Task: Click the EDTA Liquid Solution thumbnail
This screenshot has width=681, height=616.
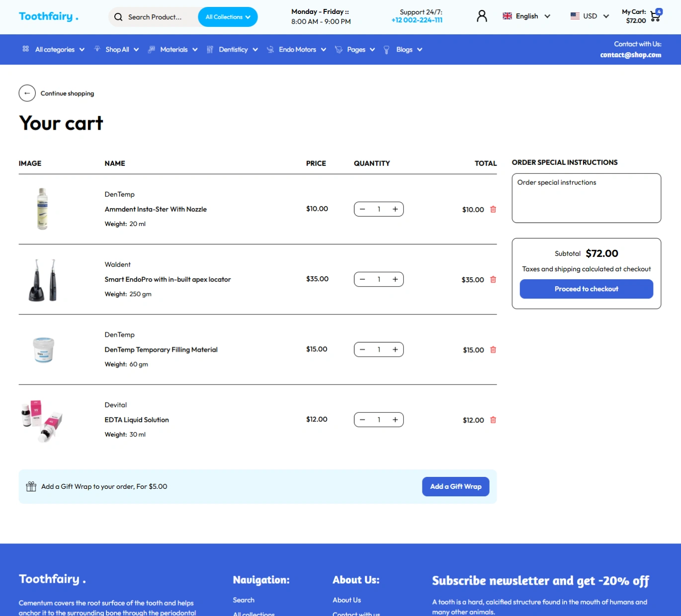Action: 42,420
